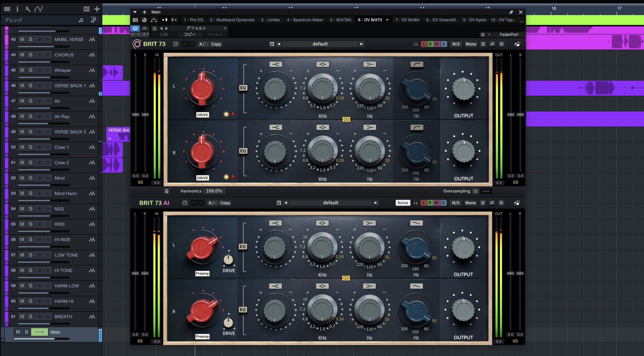Open the Oversampling value dropdown

486,191
